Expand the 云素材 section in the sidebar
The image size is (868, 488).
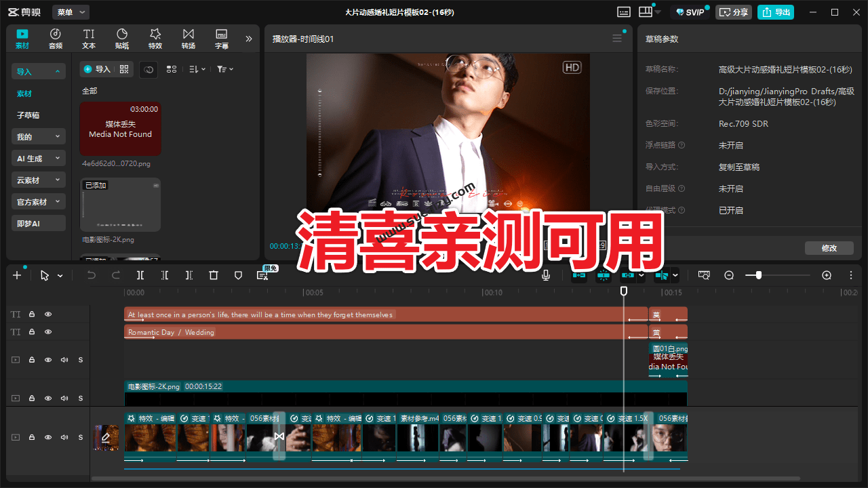pyautogui.click(x=38, y=180)
